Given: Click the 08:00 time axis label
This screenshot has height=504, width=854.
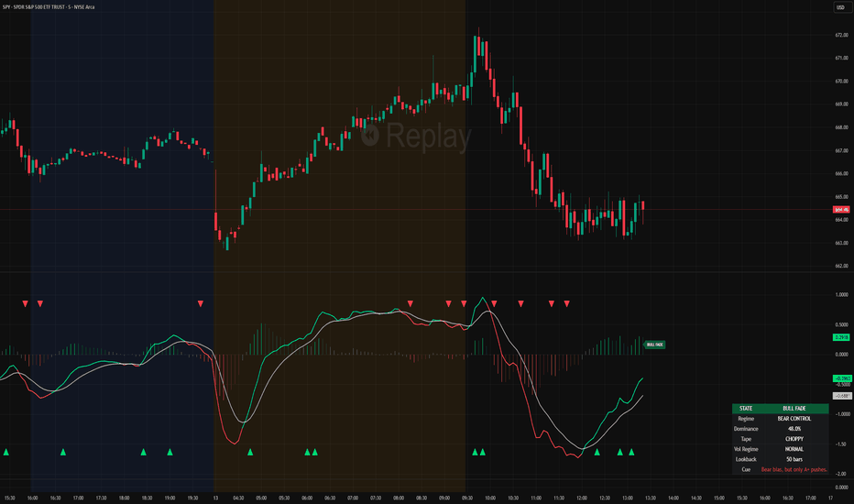Looking at the screenshot, I should [399, 498].
